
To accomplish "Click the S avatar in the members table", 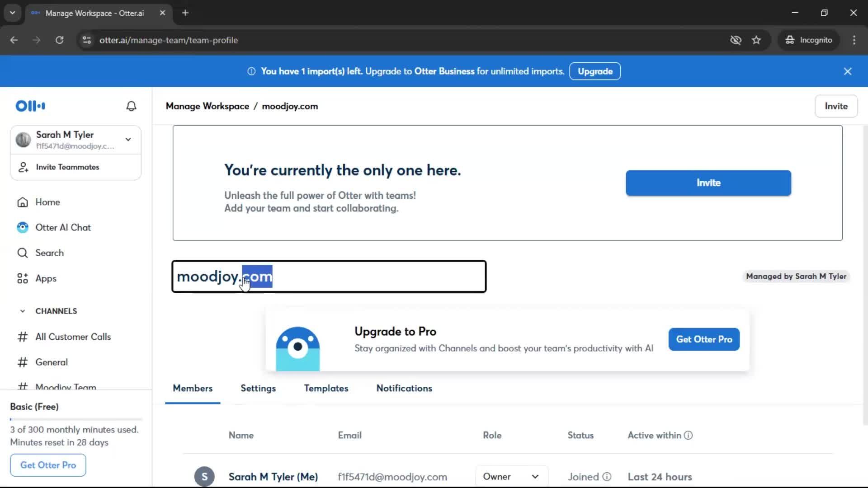I will point(204,477).
